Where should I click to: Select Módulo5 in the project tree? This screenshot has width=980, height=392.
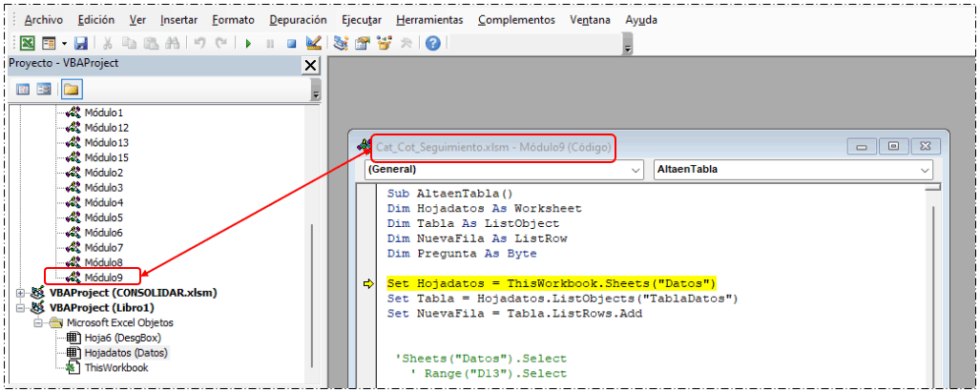104,217
